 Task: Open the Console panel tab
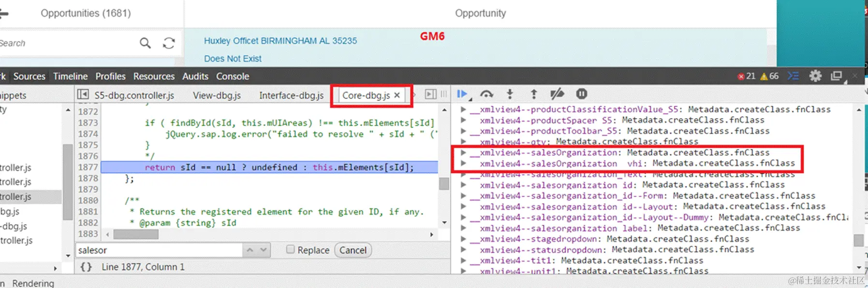233,76
